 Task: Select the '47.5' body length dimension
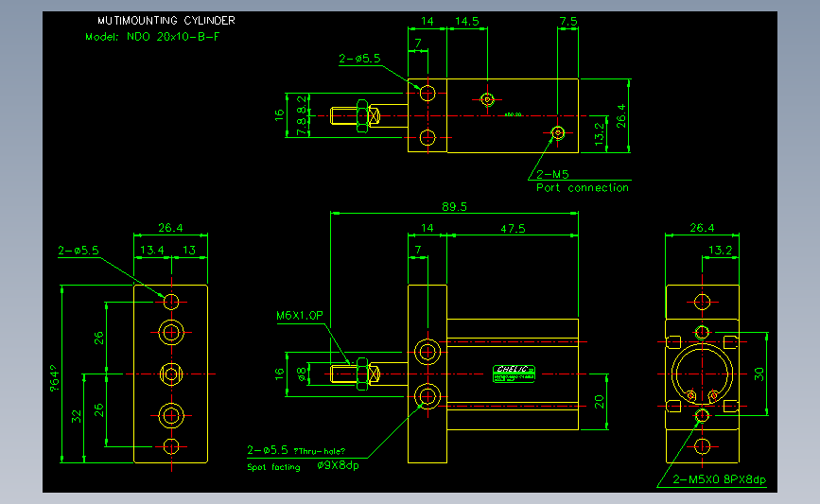(x=513, y=229)
